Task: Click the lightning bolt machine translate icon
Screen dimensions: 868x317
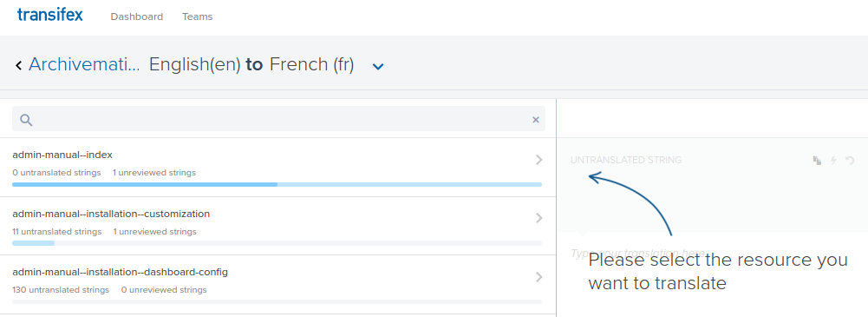Action: click(x=833, y=160)
